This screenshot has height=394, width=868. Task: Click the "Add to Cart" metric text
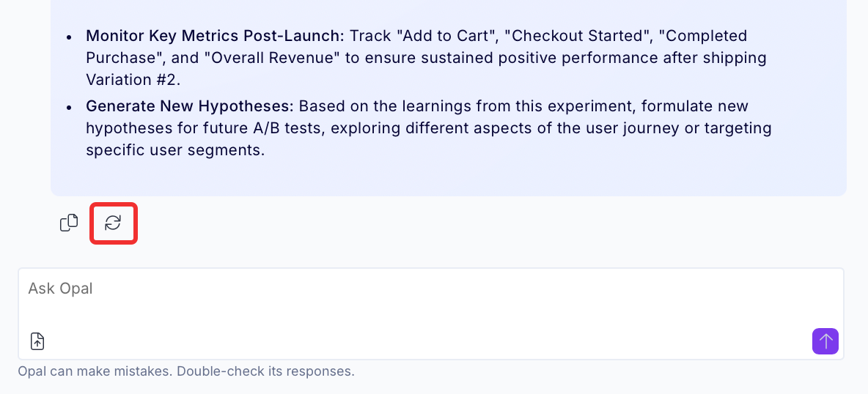(x=449, y=36)
